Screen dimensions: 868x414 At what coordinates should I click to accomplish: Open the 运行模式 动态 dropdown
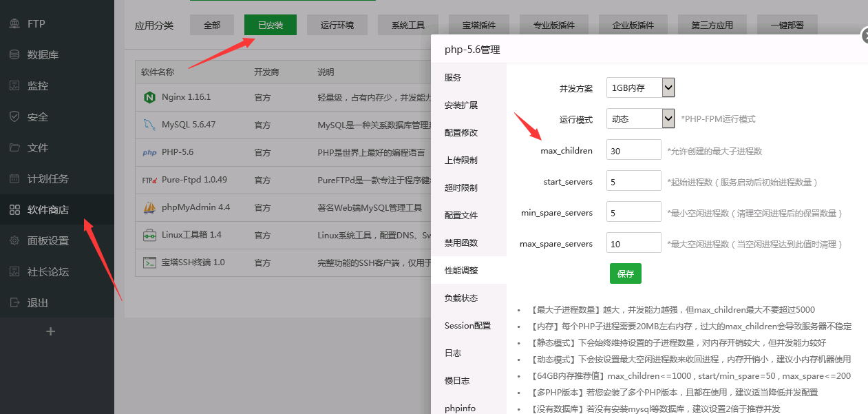click(640, 118)
